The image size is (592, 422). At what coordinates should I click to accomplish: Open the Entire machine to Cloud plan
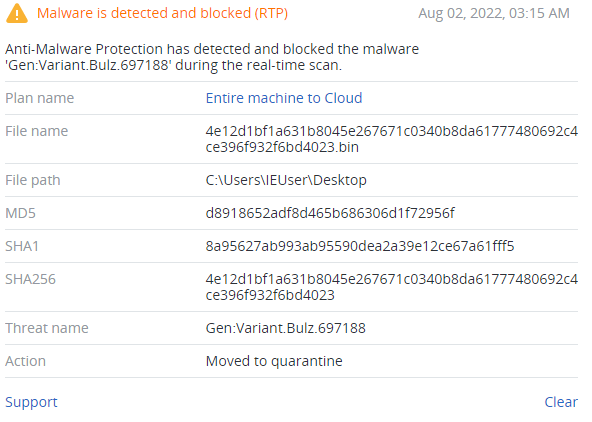(284, 98)
